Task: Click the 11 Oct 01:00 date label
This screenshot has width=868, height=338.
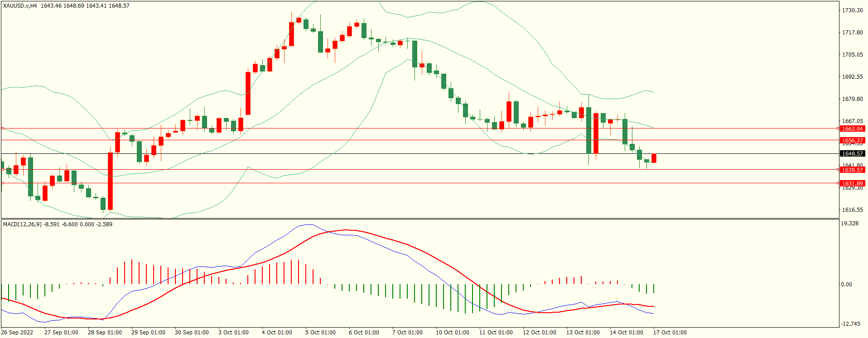Action: [x=496, y=333]
